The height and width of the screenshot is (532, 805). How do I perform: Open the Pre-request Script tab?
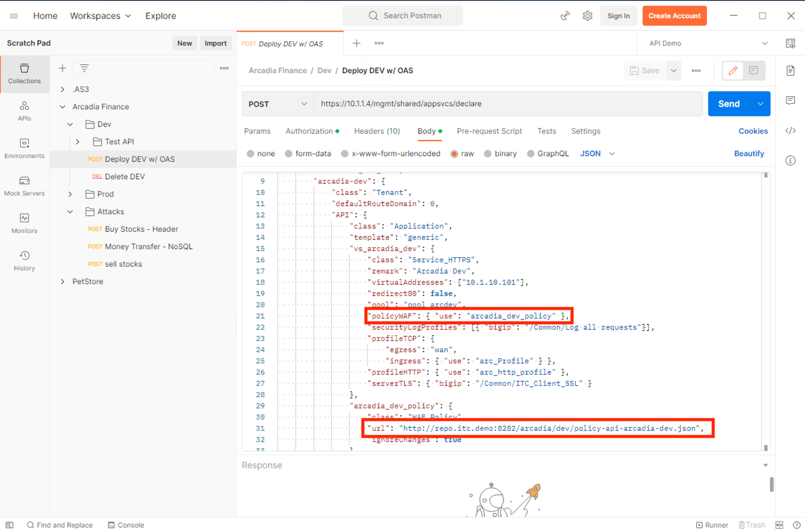click(490, 131)
